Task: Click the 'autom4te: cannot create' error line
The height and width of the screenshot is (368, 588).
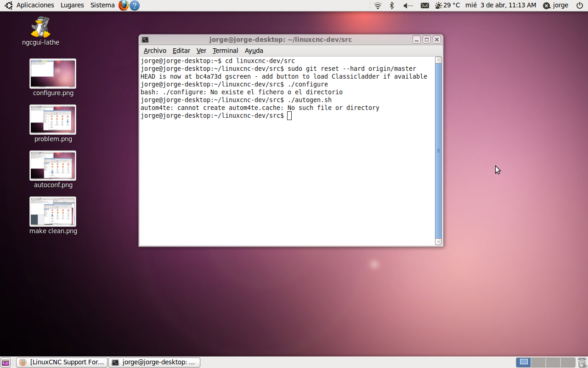Action: [260, 108]
